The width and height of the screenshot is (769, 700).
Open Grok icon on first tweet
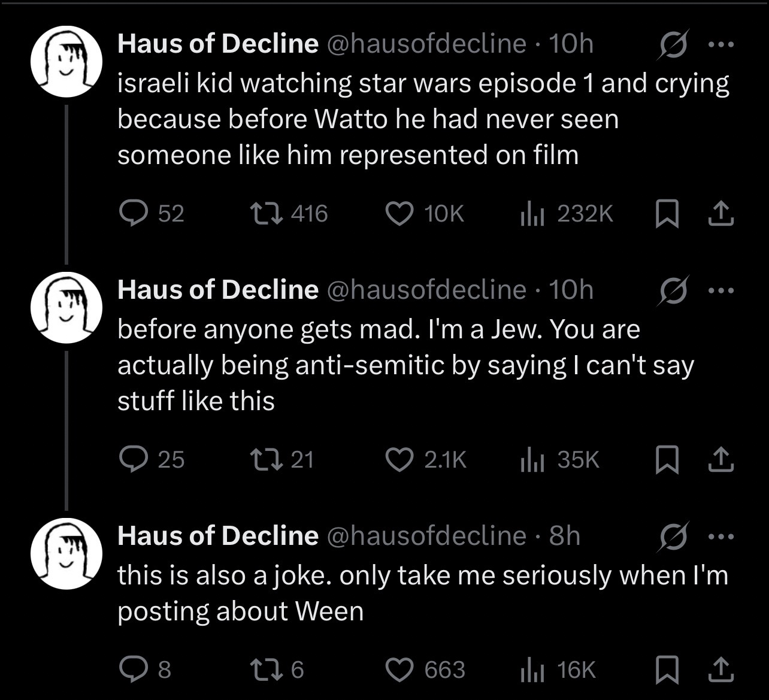pyautogui.click(x=673, y=44)
